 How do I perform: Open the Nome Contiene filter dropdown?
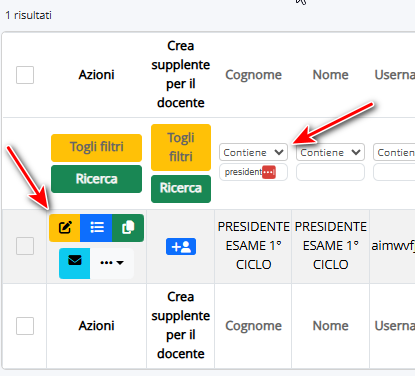[330, 152]
